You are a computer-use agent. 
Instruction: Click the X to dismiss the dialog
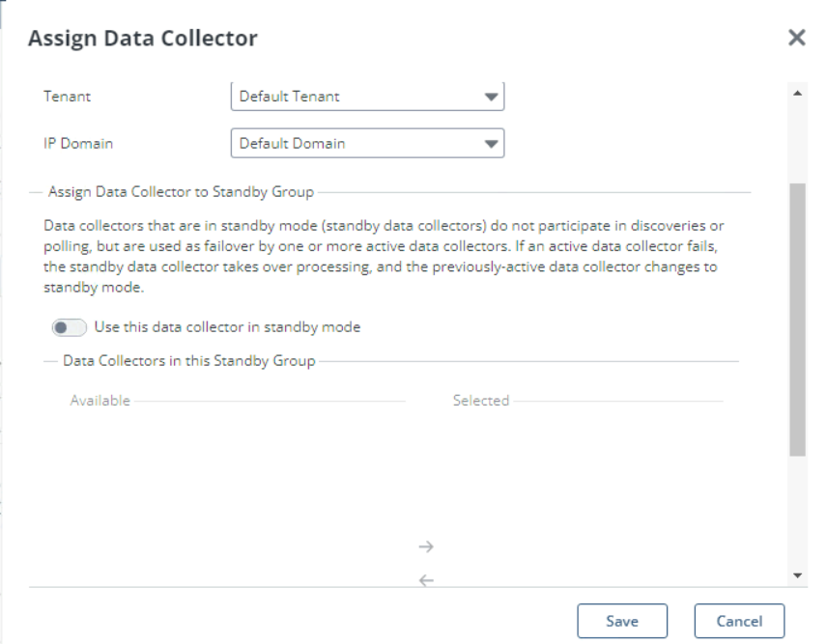(x=797, y=38)
